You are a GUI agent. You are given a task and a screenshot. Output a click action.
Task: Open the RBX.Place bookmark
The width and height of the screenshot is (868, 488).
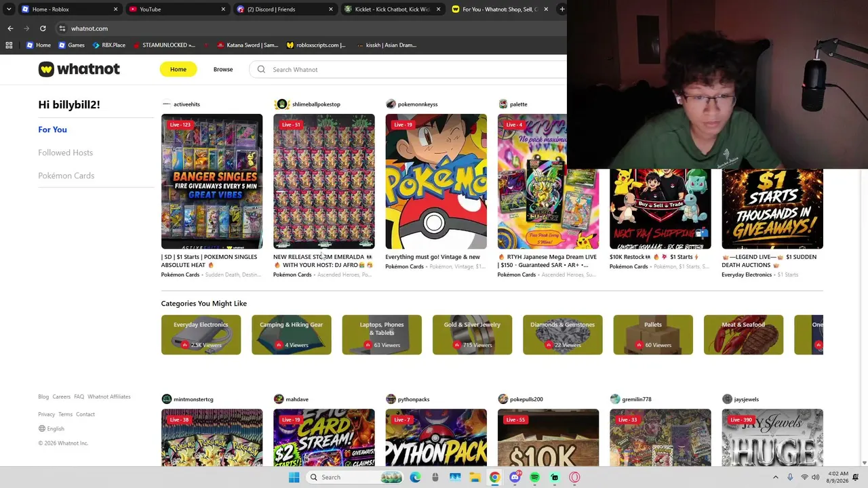(x=108, y=45)
